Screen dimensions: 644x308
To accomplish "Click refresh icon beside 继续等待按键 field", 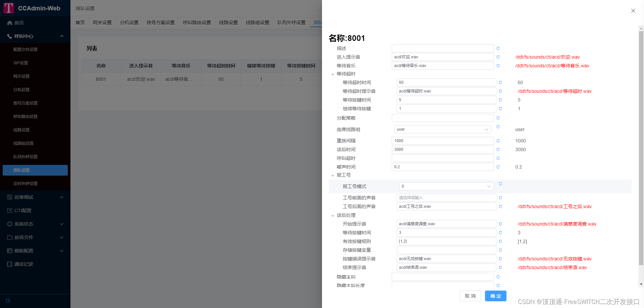I will coord(500,109).
